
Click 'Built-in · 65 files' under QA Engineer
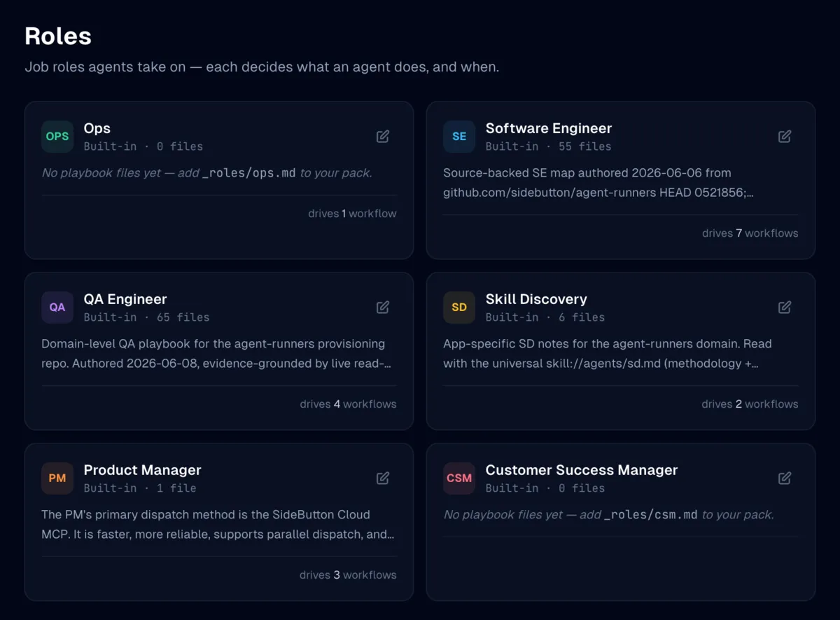(x=147, y=317)
